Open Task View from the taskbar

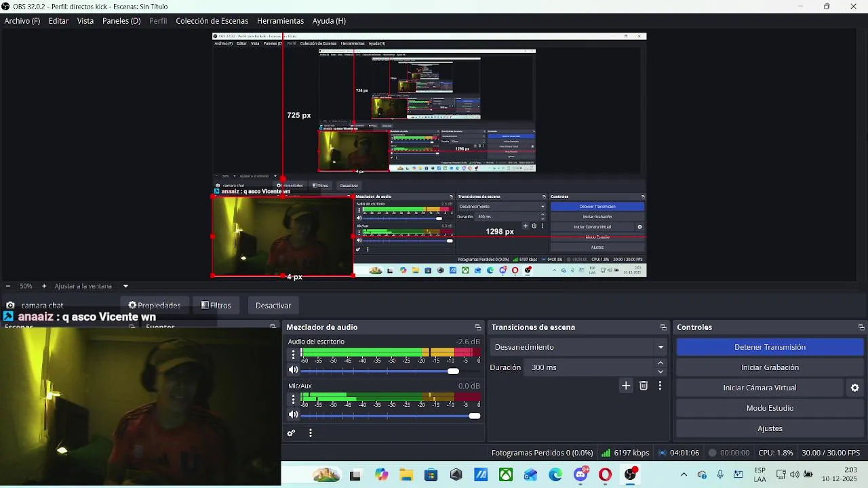[355, 475]
